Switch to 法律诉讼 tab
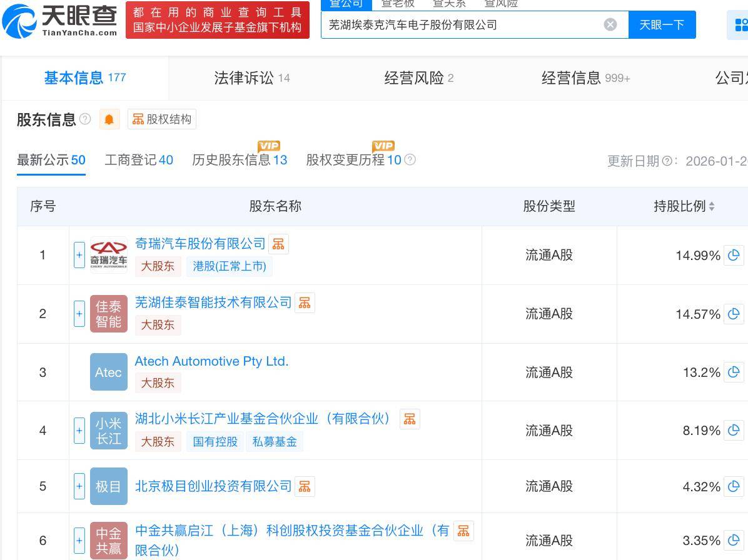Screen dimensions: 748x560 pos(251,78)
